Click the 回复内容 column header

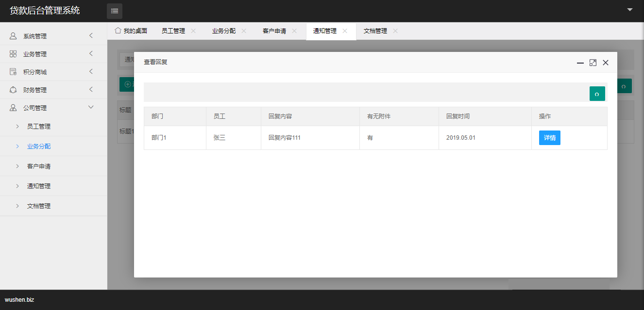coord(280,116)
